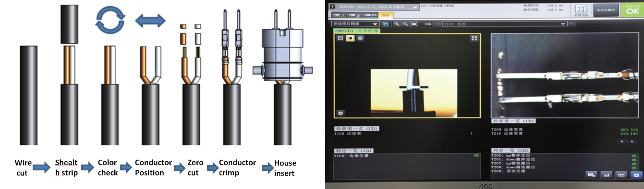Toggle the highlighted contrast display mode
Screen dimensions: 644x189
(x=350, y=38)
